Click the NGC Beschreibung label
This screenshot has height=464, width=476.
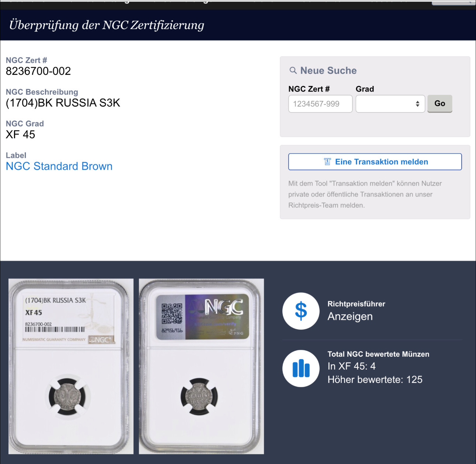point(42,92)
